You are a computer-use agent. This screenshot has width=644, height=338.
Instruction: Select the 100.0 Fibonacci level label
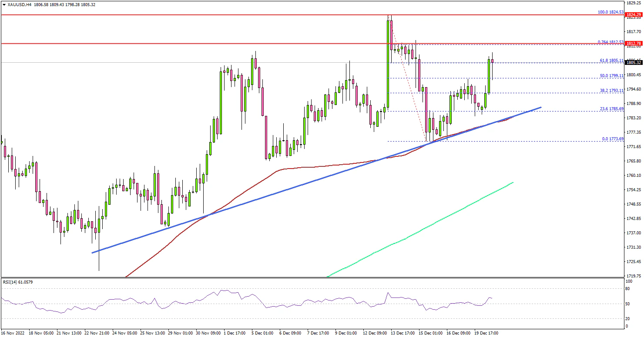pyautogui.click(x=611, y=12)
